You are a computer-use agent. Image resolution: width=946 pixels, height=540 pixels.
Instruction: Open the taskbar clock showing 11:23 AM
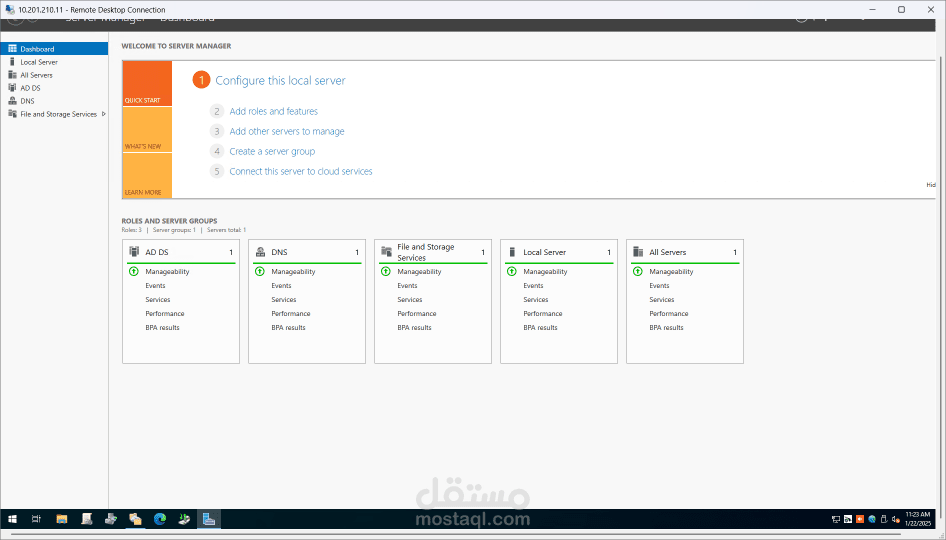918,519
